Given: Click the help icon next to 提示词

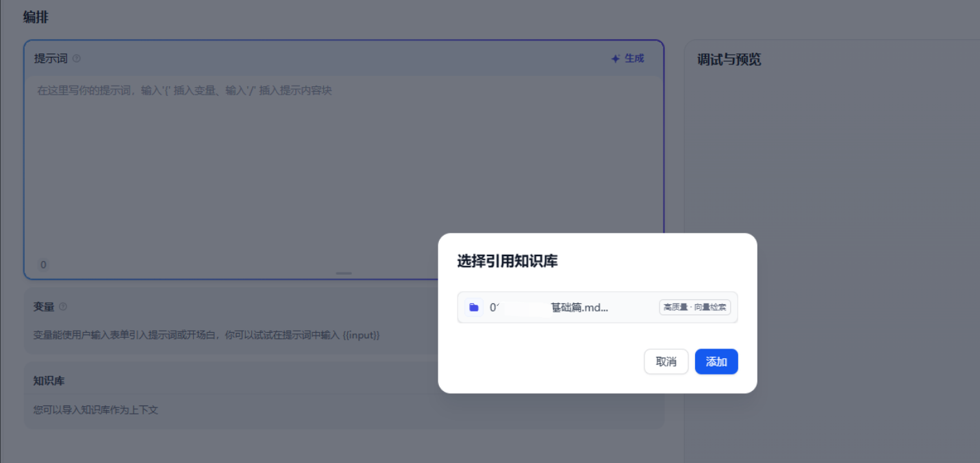Looking at the screenshot, I should [77, 59].
